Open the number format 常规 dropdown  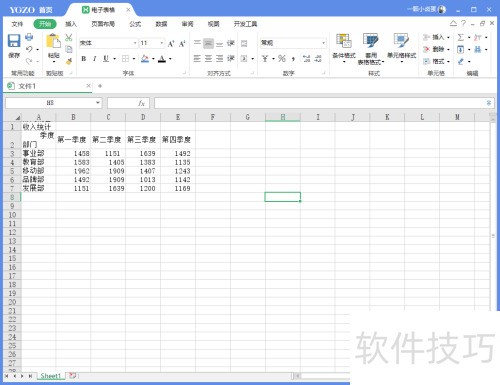[x=323, y=43]
